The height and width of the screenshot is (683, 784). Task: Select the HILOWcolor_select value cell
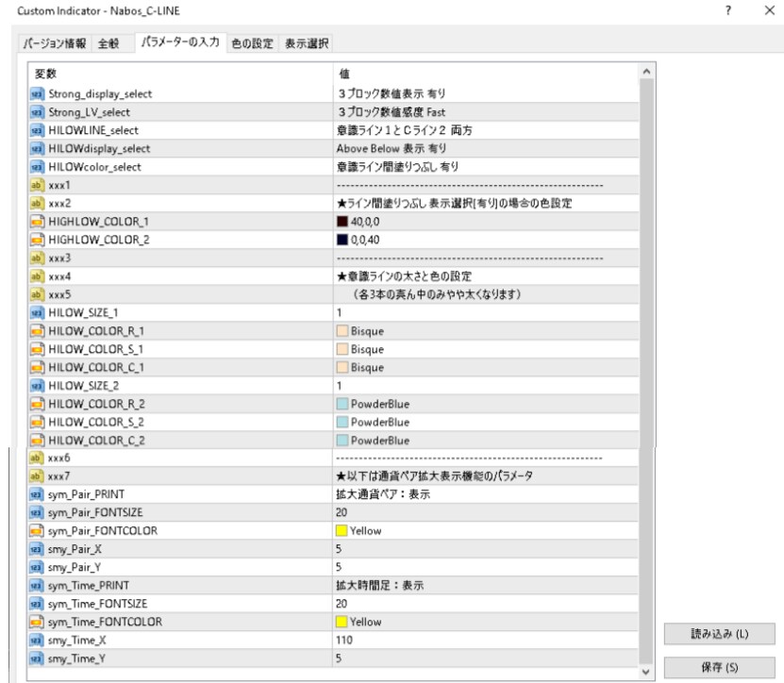pyautogui.click(x=486, y=167)
